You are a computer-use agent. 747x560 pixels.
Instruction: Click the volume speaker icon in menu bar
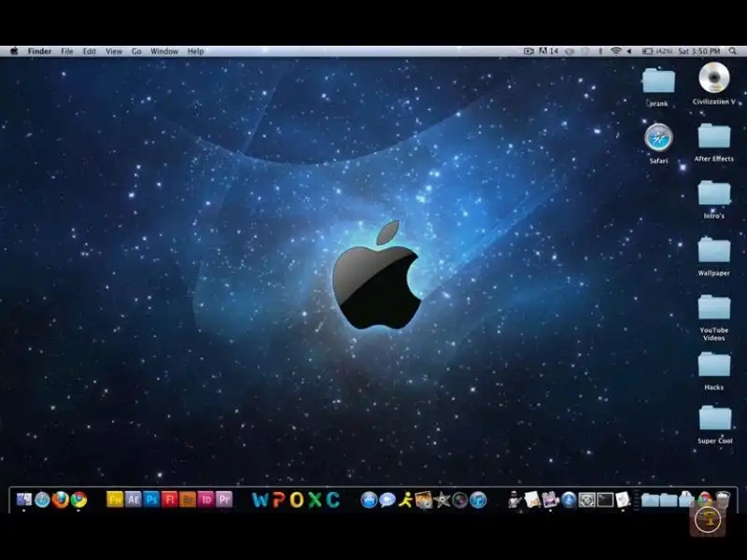pos(629,51)
